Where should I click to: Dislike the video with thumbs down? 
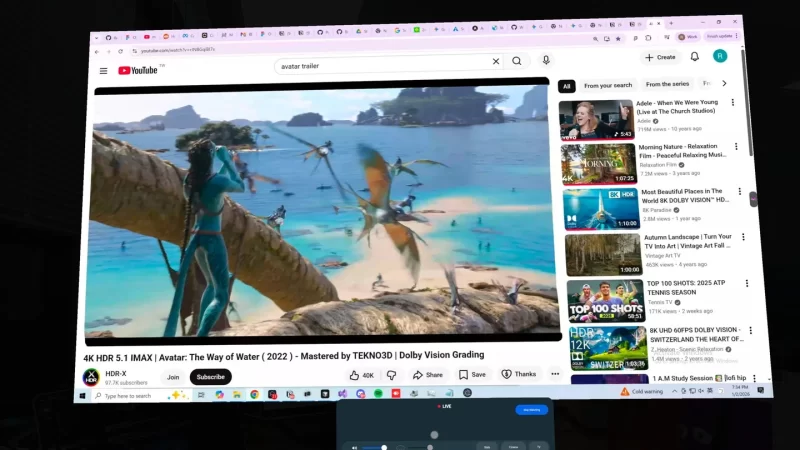(x=391, y=375)
